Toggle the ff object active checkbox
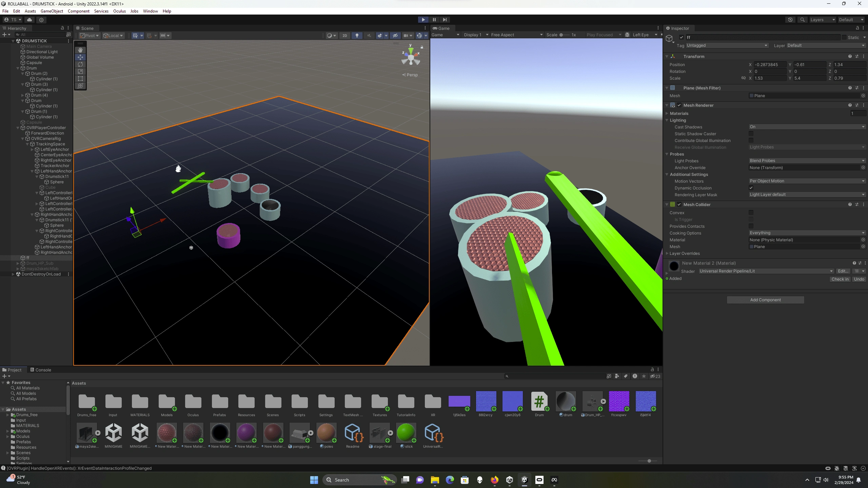 [682, 38]
